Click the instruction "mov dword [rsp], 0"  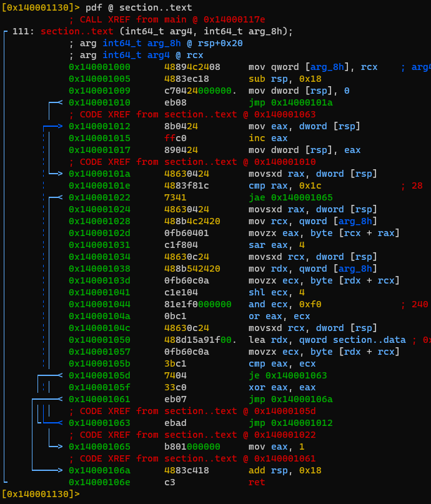tap(299, 91)
